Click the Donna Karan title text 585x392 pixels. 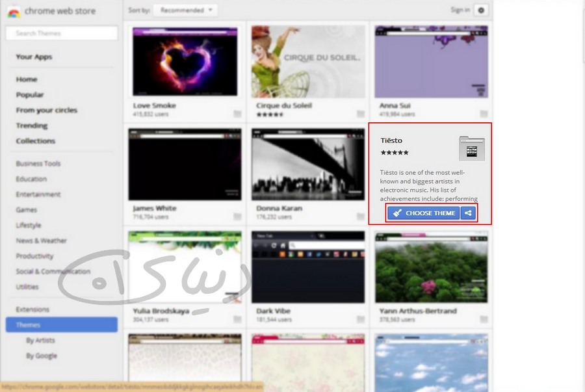coord(279,208)
